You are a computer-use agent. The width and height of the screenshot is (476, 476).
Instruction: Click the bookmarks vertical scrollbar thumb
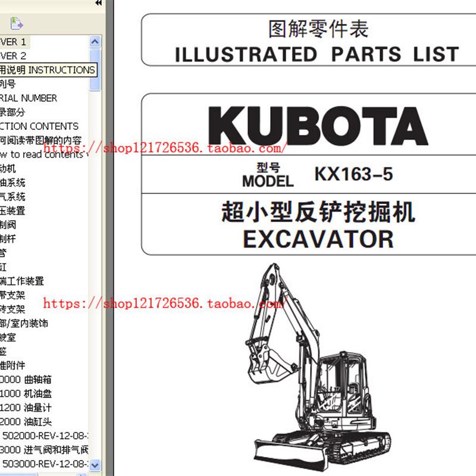click(x=95, y=69)
